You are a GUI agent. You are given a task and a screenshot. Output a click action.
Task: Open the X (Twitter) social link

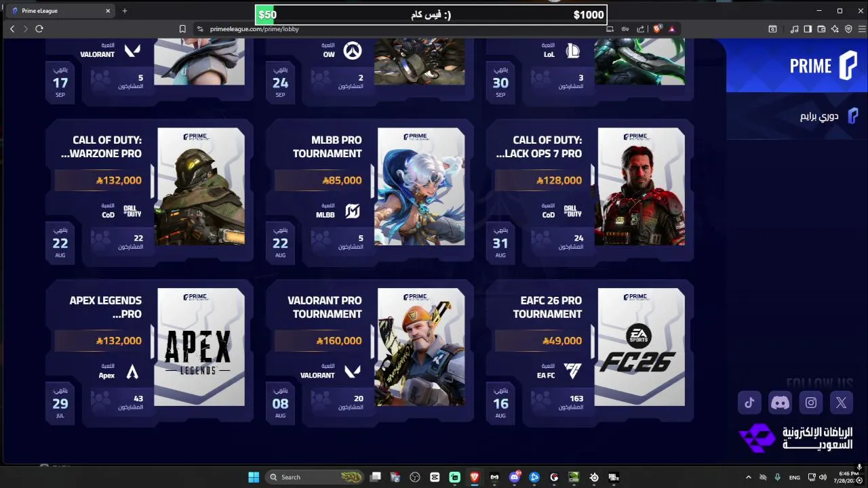[x=842, y=403]
